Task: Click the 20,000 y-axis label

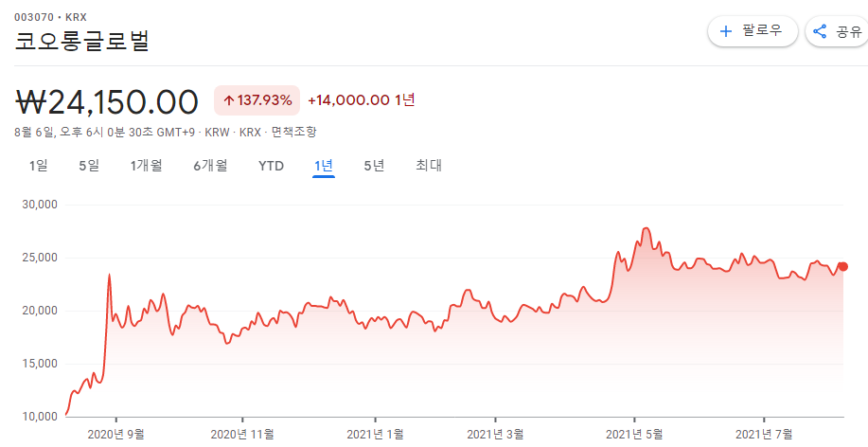Action: 40,311
